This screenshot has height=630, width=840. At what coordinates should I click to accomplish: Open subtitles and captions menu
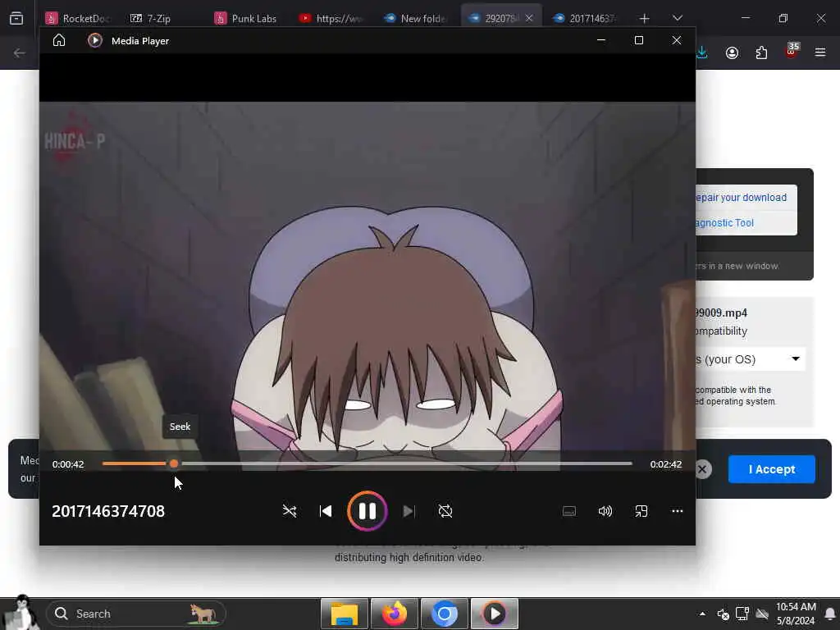pyautogui.click(x=569, y=511)
